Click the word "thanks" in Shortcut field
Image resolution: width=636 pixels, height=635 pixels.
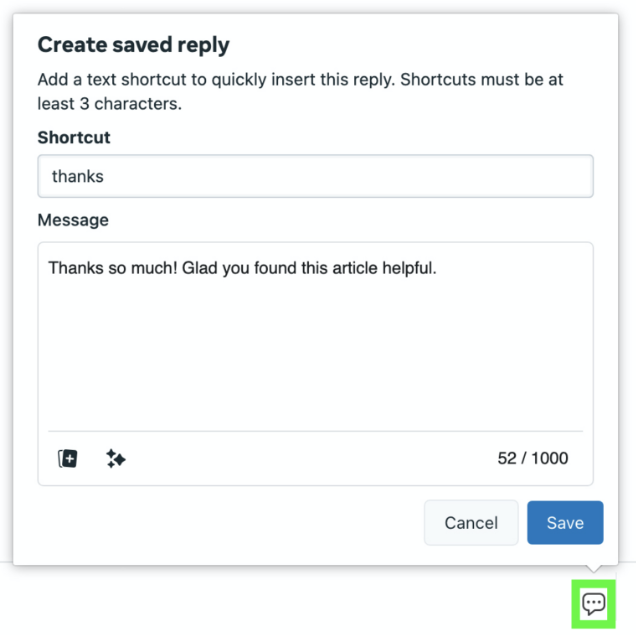78,177
